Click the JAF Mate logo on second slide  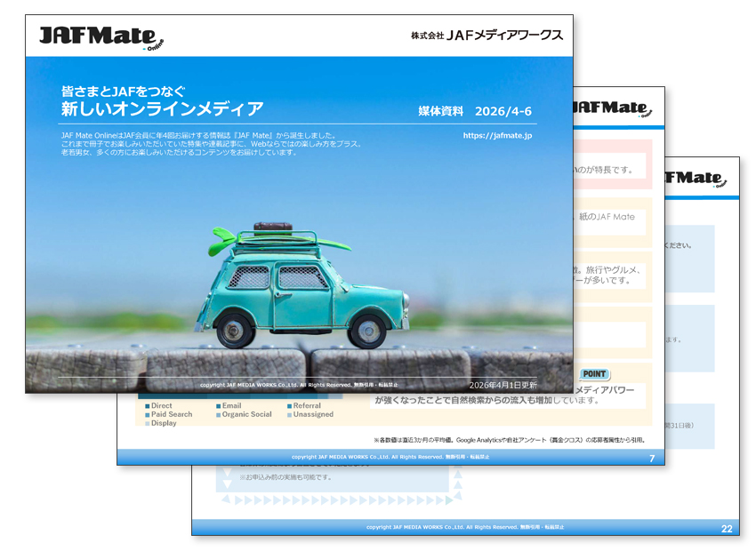point(612,108)
